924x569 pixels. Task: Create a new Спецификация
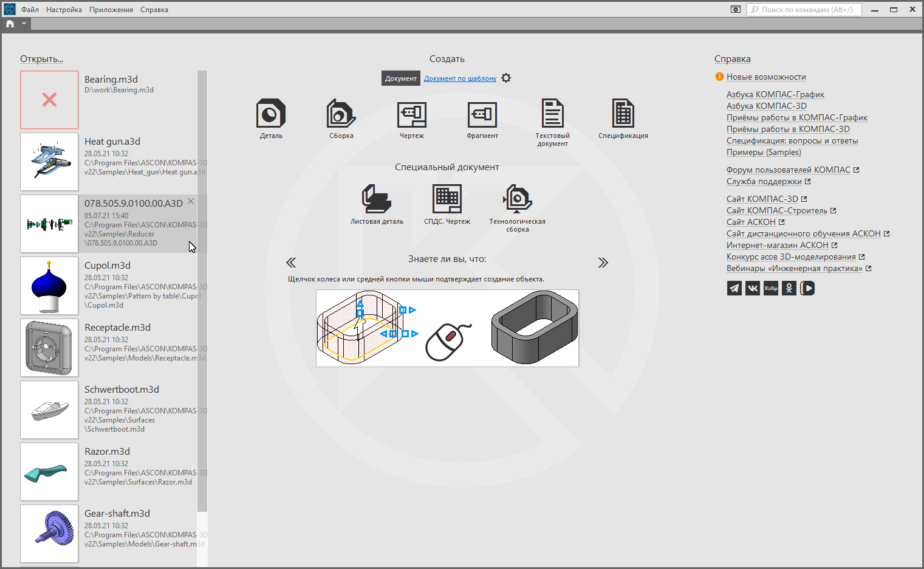tap(623, 115)
